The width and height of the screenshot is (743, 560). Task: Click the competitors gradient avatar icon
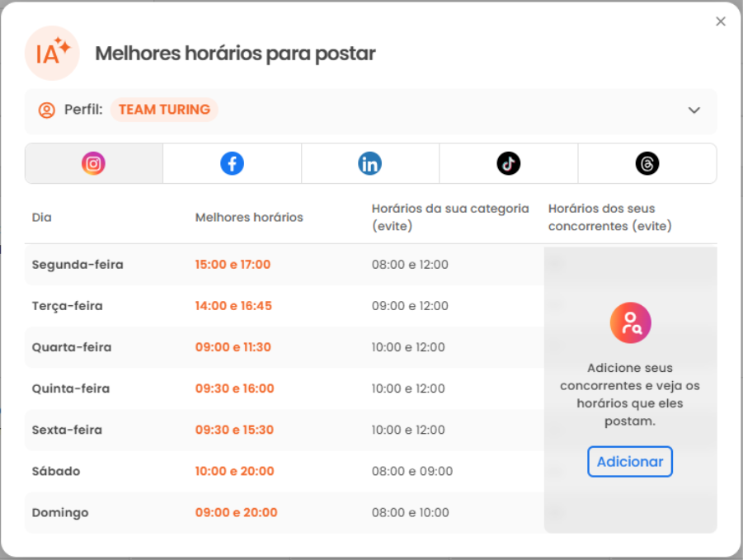(x=629, y=322)
